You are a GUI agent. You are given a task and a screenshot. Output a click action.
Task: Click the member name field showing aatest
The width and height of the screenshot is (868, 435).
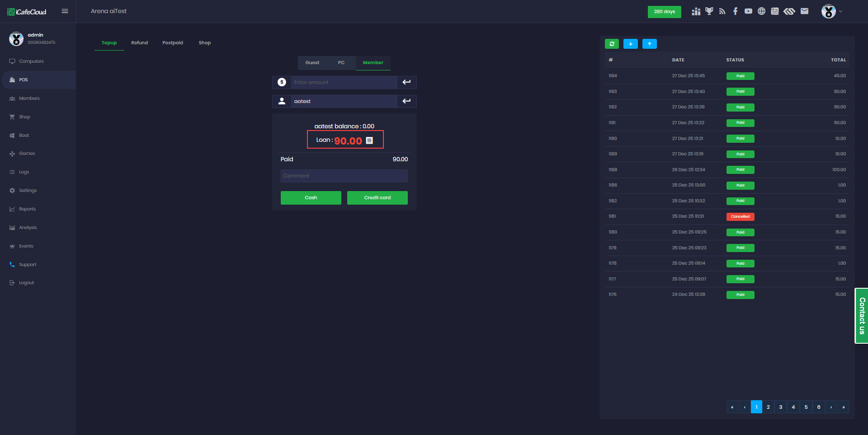pos(344,101)
